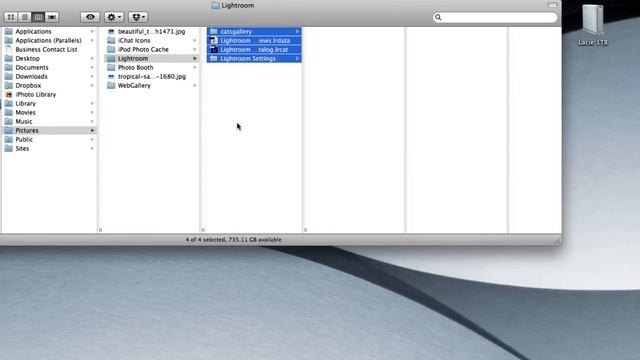Select the Movies folder

coord(49,112)
